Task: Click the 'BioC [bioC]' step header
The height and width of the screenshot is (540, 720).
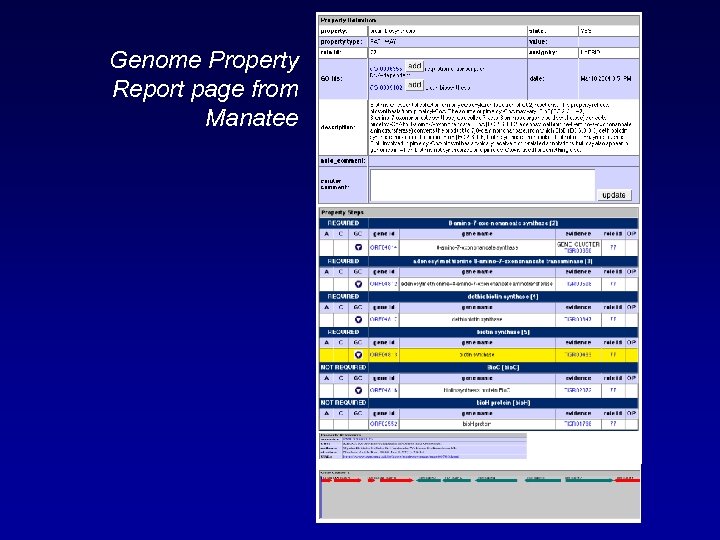Action: [x=503, y=367]
